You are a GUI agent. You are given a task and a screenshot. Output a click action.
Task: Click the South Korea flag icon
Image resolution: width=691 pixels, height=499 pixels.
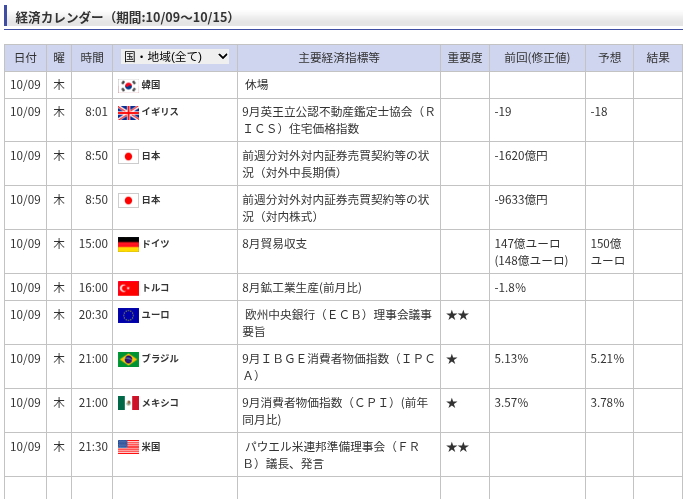tap(128, 85)
